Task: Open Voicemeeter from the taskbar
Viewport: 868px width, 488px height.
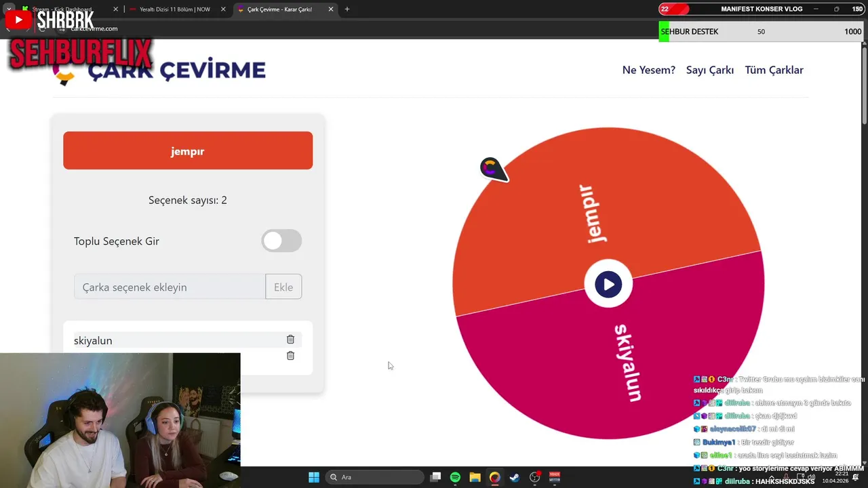Action: (555, 477)
